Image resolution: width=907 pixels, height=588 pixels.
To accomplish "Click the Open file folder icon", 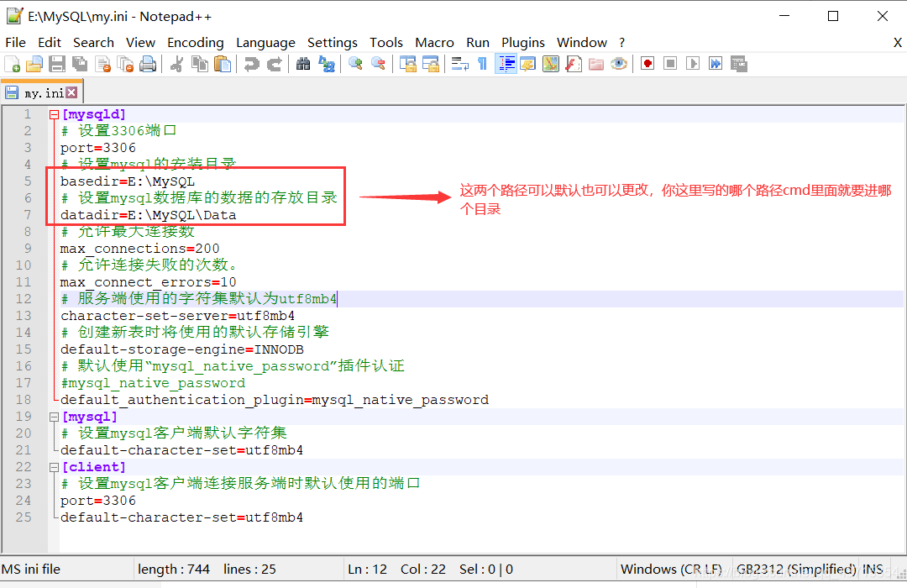I will 34,64.
